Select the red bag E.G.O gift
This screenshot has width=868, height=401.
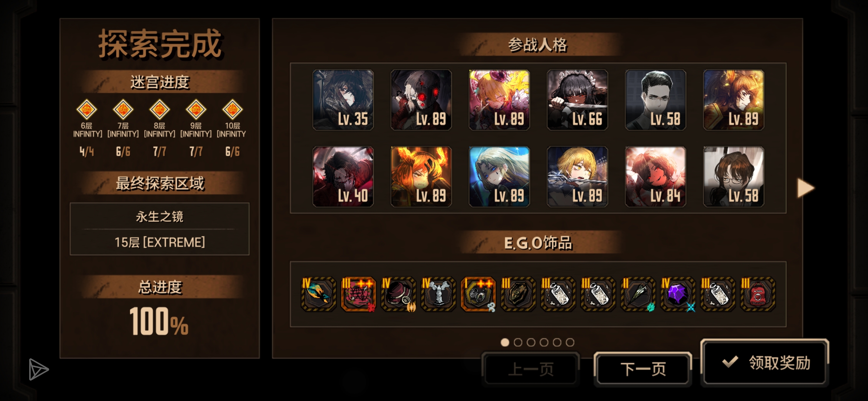tap(758, 294)
